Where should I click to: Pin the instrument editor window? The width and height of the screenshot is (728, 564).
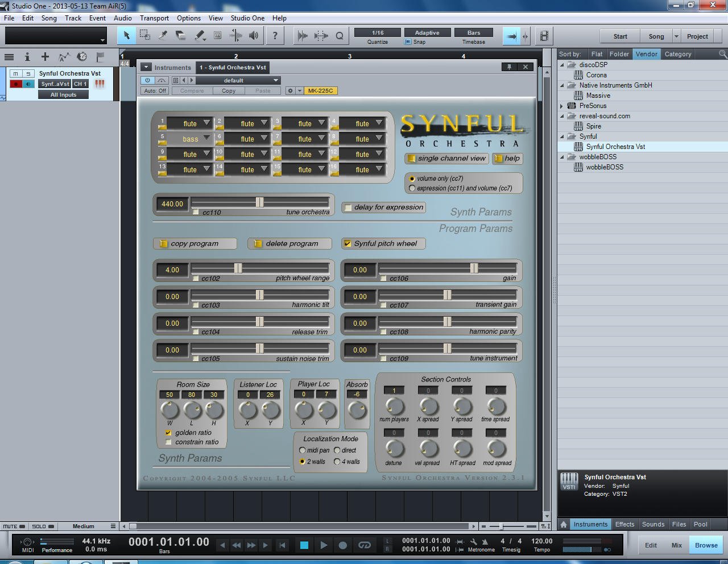coord(509,67)
